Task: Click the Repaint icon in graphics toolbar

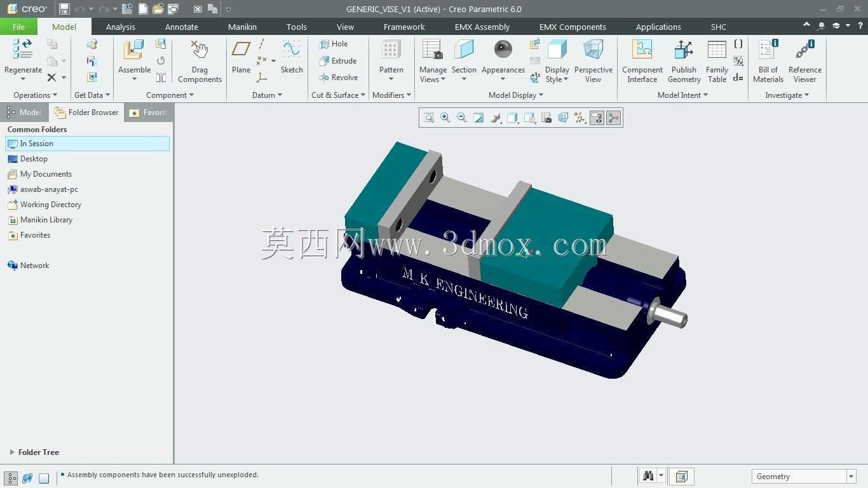Action: point(478,118)
